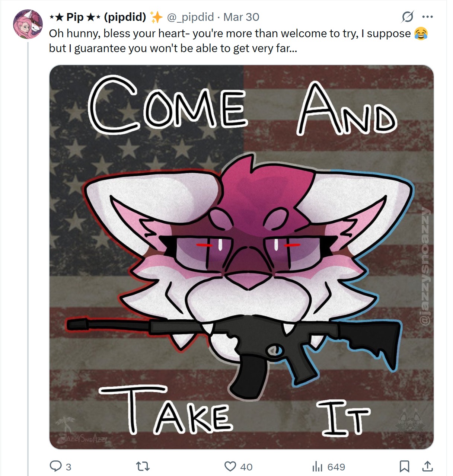Open the share arrow icon
Screen dimensions: 453x476
tap(428, 466)
